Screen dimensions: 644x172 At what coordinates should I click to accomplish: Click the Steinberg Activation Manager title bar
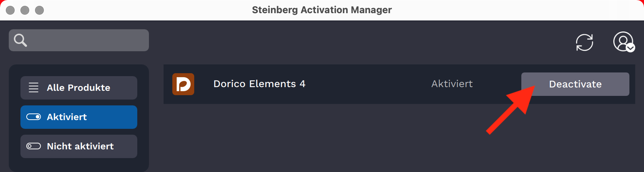(x=322, y=10)
